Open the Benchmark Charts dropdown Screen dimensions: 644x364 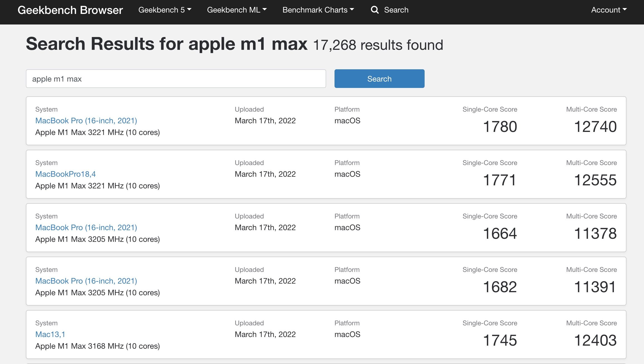pos(318,10)
